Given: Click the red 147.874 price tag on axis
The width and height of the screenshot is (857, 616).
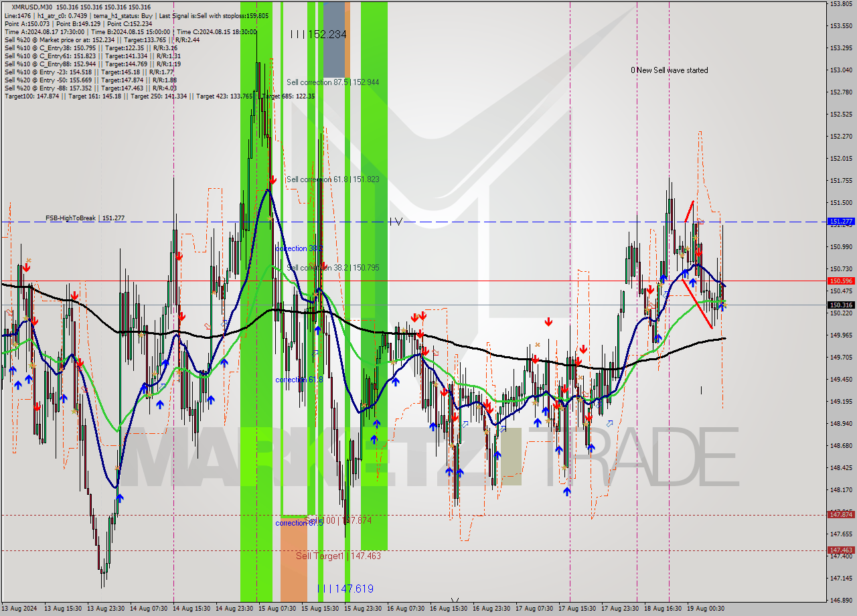Looking at the screenshot, I should tap(841, 514).
